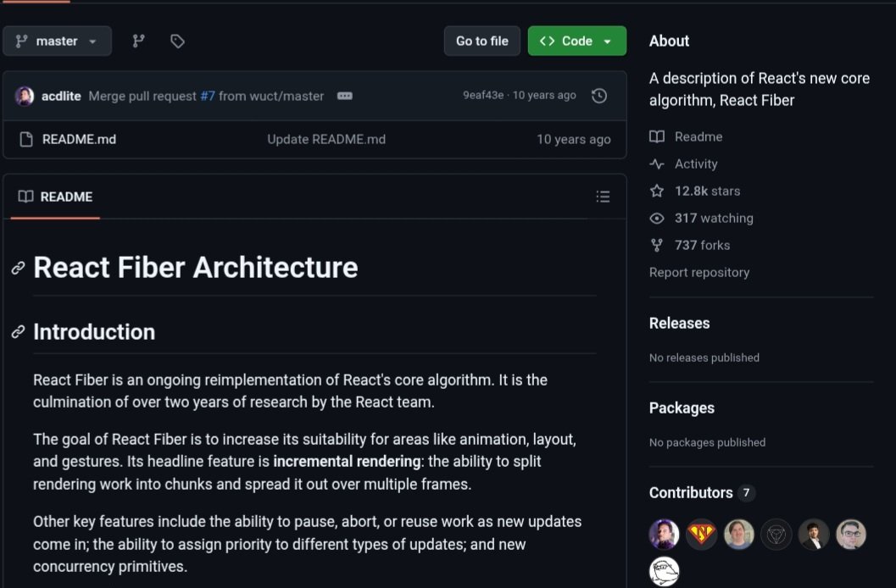View the 12.8k stars
Screen dimensions: 896x588
point(708,191)
